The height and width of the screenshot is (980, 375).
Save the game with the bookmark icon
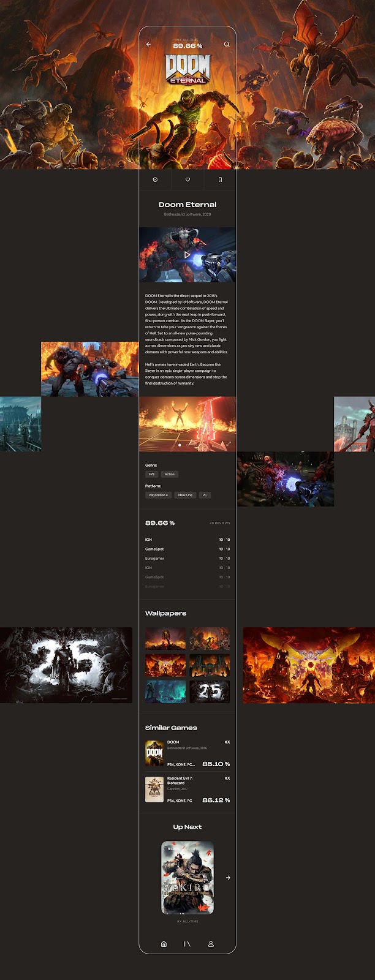click(220, 179)
